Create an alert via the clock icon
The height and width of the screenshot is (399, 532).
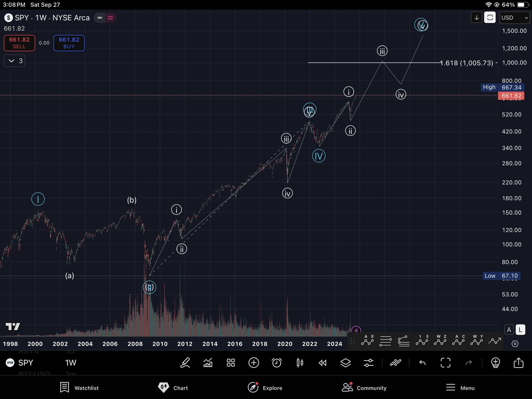pyautogui.click(x=277, y=363)
